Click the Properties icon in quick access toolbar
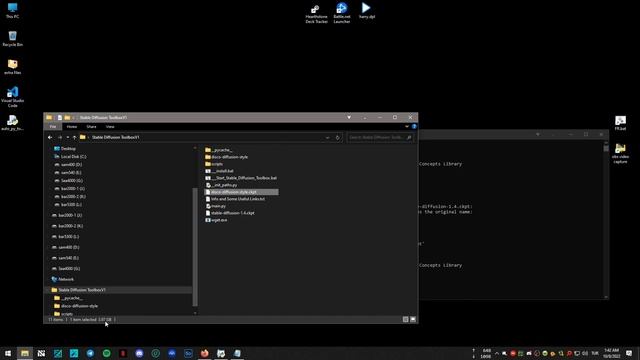The width and height of the screenshot is (640, 360). tap(60, 118)
